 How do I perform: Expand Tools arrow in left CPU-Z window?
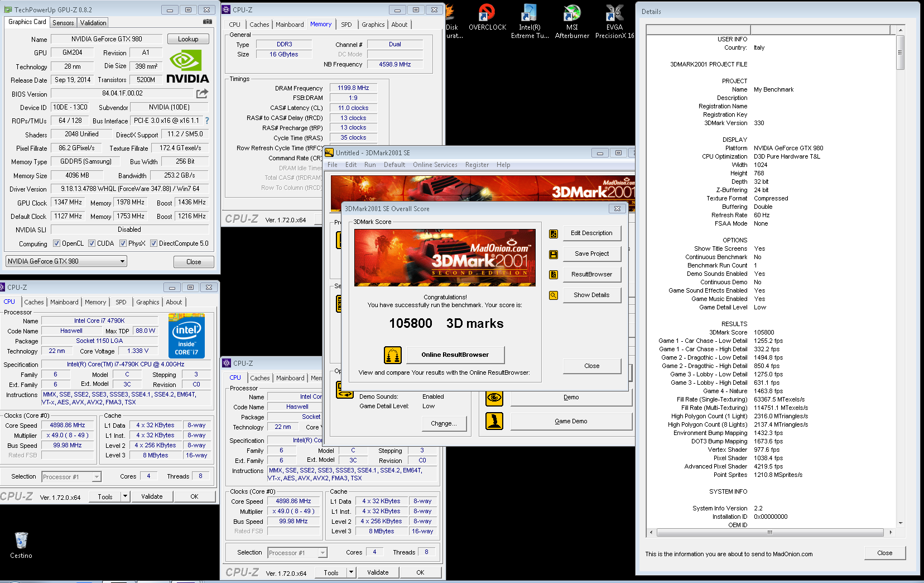pyautogui.click(x=125, y=496)
